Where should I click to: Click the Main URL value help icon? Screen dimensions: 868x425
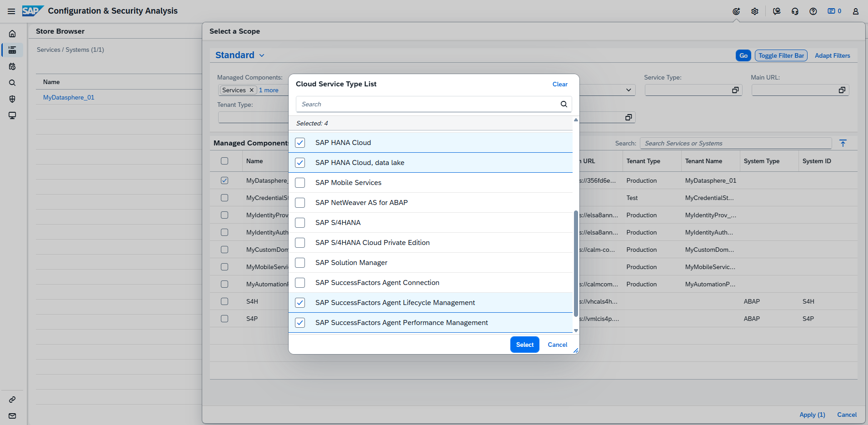click(x=842, y=90)
